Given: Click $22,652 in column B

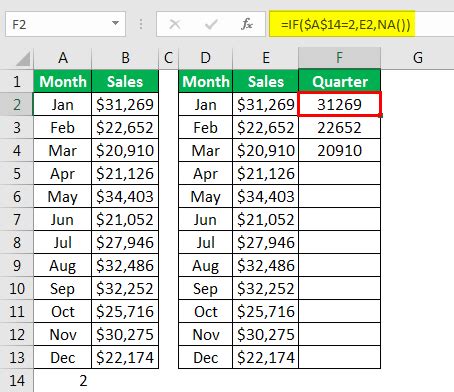Looking at the screenshot, I should point(125,127).
